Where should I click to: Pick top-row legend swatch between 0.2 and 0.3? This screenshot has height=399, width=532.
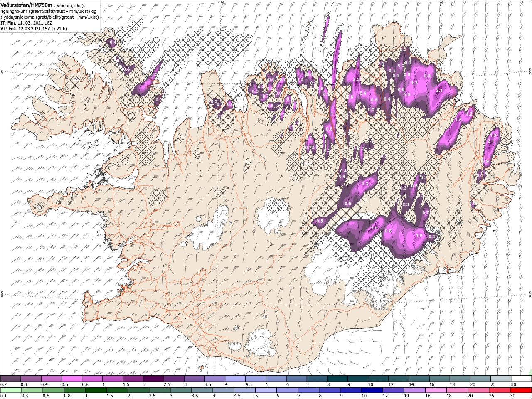[x=10, y=379]
